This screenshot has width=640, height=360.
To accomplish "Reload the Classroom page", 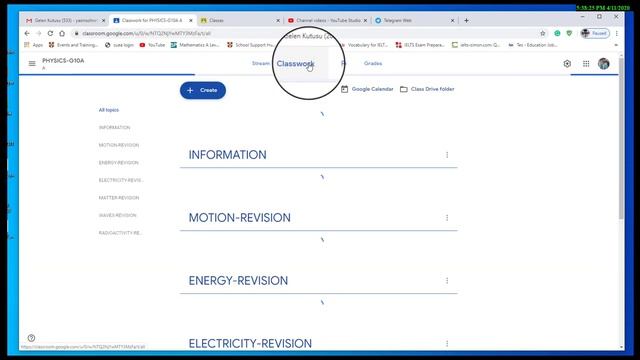I will tap(50, 33).
